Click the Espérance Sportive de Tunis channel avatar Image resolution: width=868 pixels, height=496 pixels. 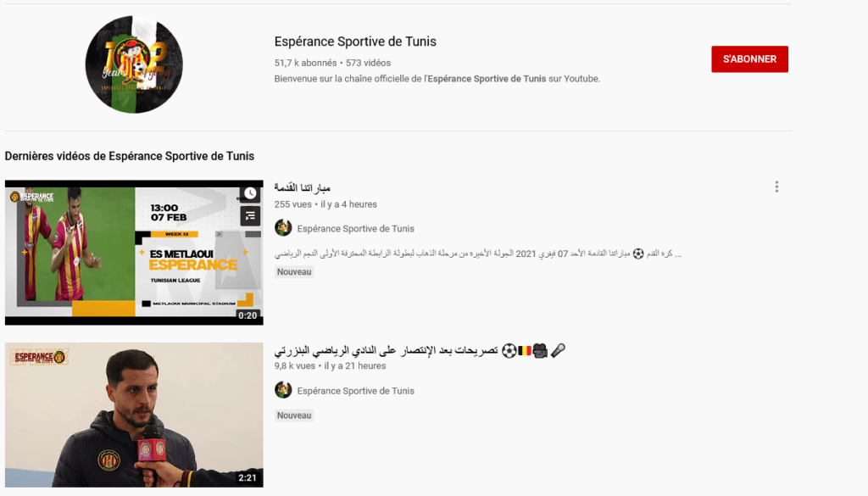click(x=134, y=64)
